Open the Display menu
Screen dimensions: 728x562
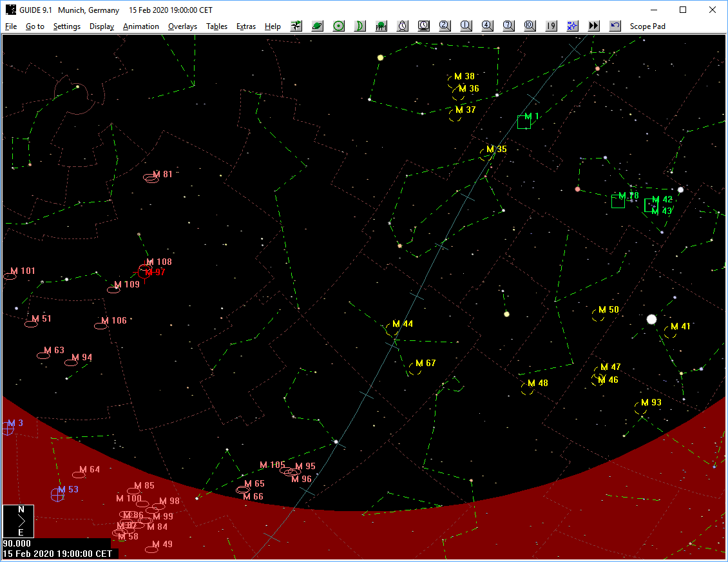click(102, 26)
